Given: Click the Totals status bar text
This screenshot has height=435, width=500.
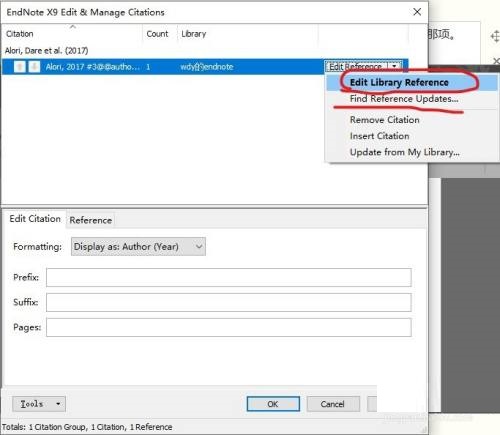Looking at the screenshot, I should coord(87,427).
